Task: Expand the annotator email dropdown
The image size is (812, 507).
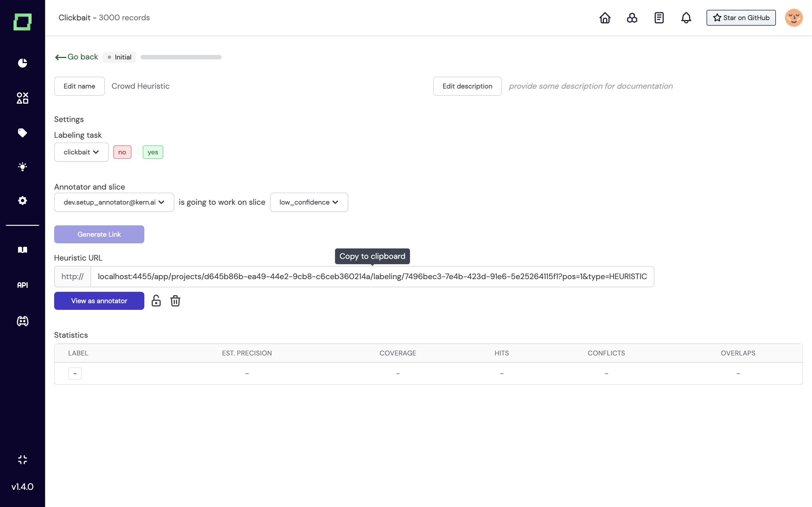Action: [114, 202]
